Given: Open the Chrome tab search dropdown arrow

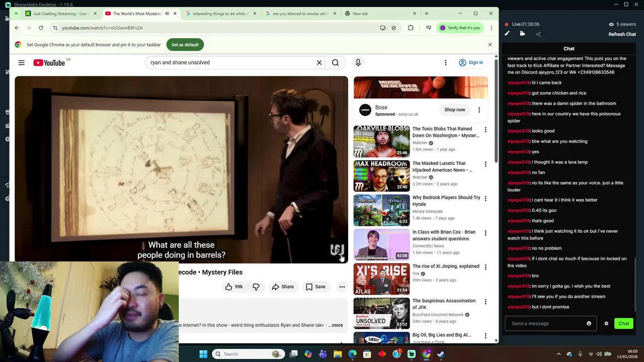Looking at the screenshot, I should 16,14.
